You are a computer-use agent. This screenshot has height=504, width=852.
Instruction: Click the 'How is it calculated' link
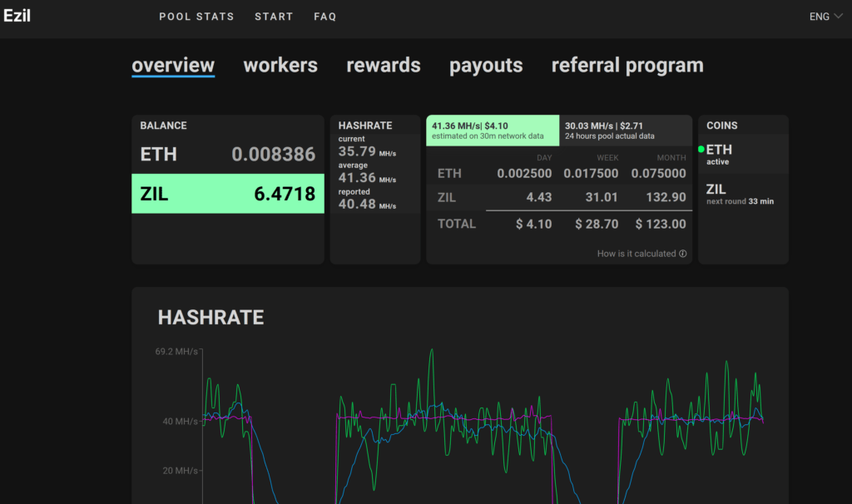637,254
